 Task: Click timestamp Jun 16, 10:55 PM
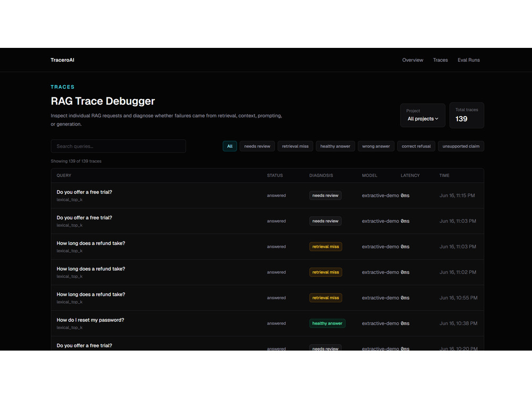pos(459,297)
